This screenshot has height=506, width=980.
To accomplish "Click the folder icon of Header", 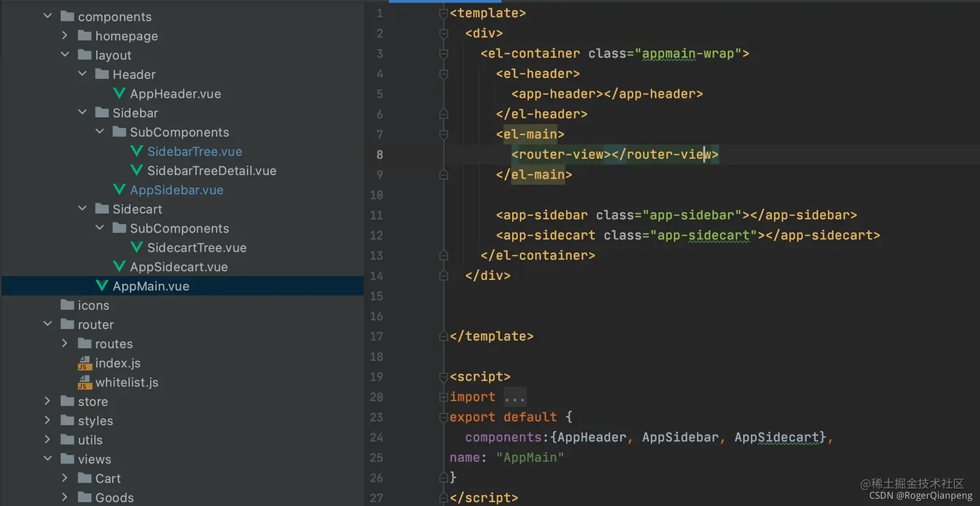I will coord(102,74).
